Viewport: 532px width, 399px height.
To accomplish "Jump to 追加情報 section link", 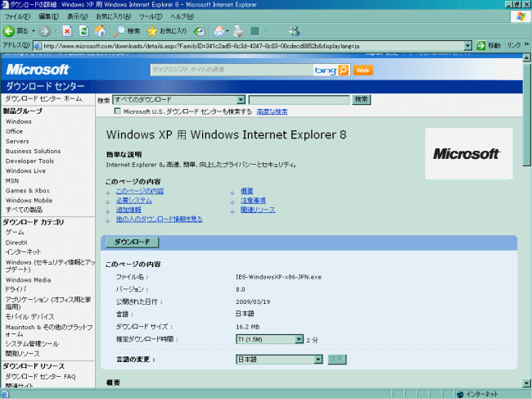I will [128, 210].
